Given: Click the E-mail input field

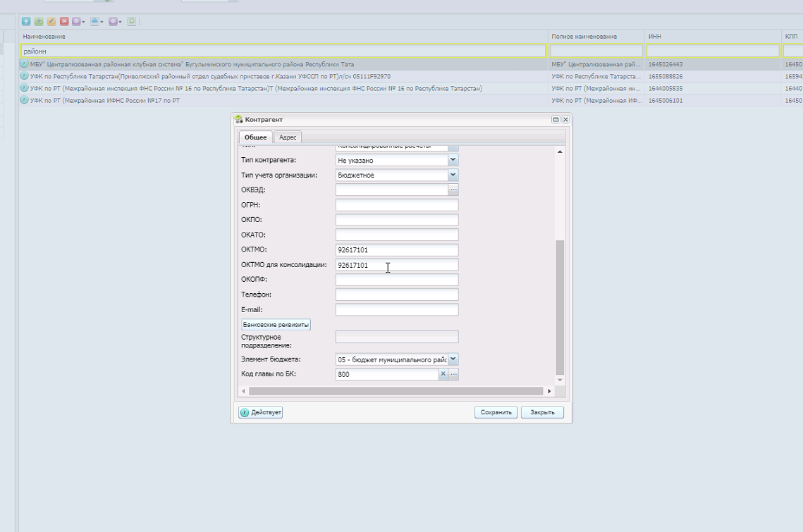Looking at the screenshot, I should [397, 310].
